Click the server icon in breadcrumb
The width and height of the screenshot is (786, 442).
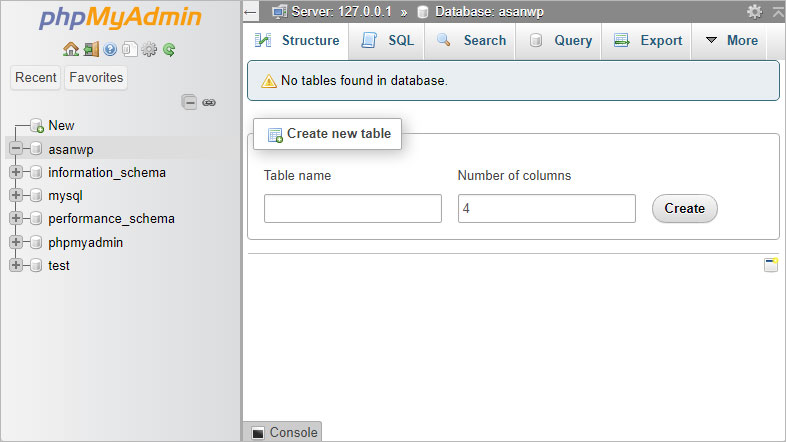279,12
